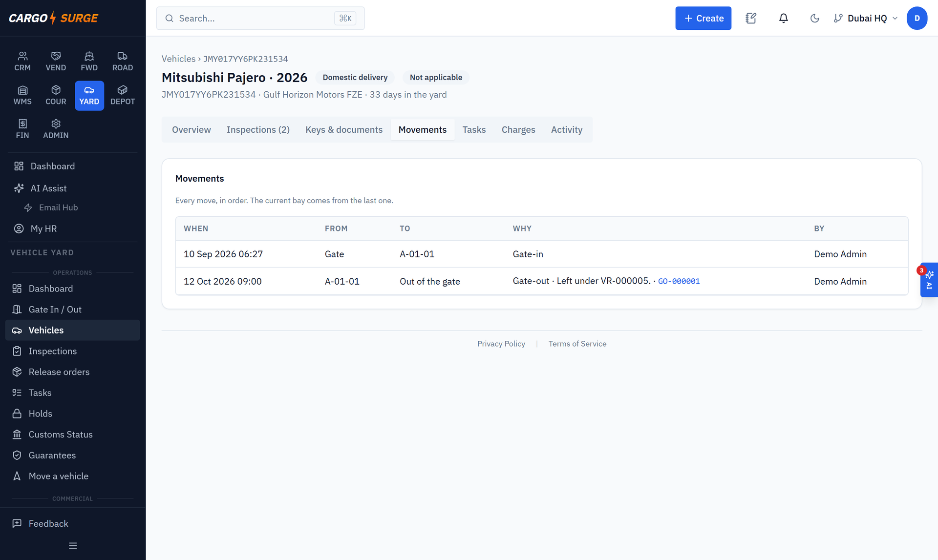
Task: Open the GO-000001 gate-out link
Action: point(679,281)
